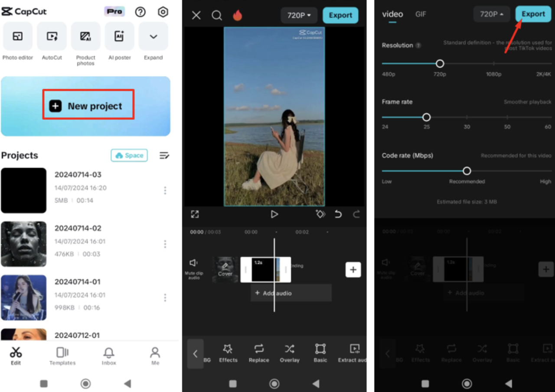The width and height of the screenshot is (555, 392).
Task: Open the 720P resolution dropdown
Action: (x=298, y=15)
